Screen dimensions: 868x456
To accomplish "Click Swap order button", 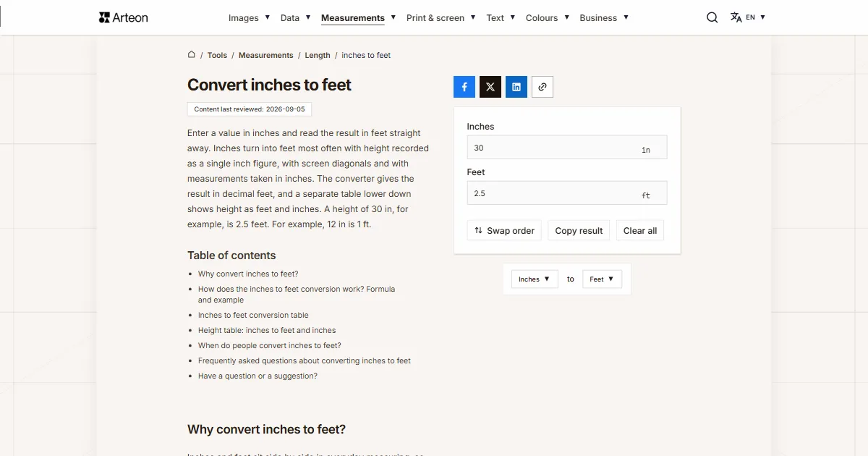I will tap(504, 230).
